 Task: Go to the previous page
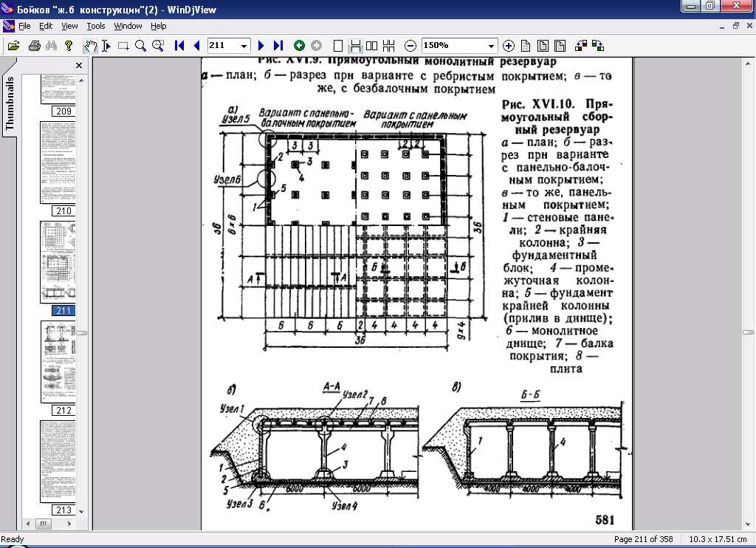click(x=196, y=46)
